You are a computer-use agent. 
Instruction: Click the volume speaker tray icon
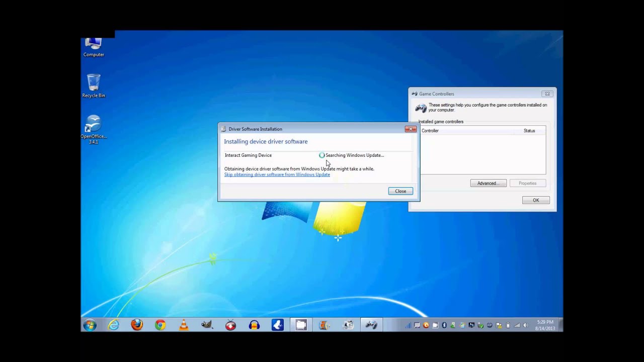pyautogui.click(x=526, y=325)
